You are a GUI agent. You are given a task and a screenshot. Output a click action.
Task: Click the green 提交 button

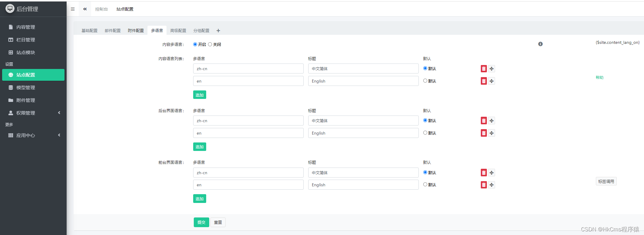point(201,222)
